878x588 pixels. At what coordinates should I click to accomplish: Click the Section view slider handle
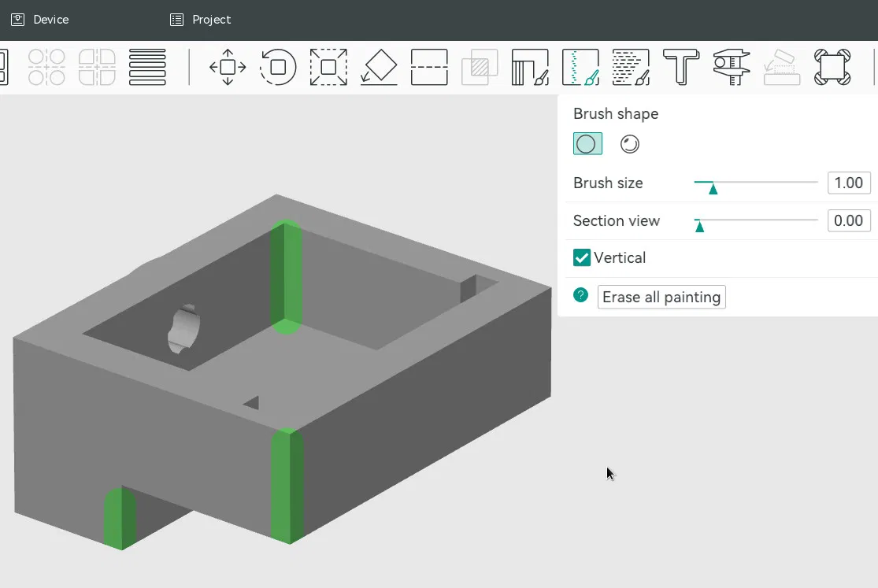[699, 227]
